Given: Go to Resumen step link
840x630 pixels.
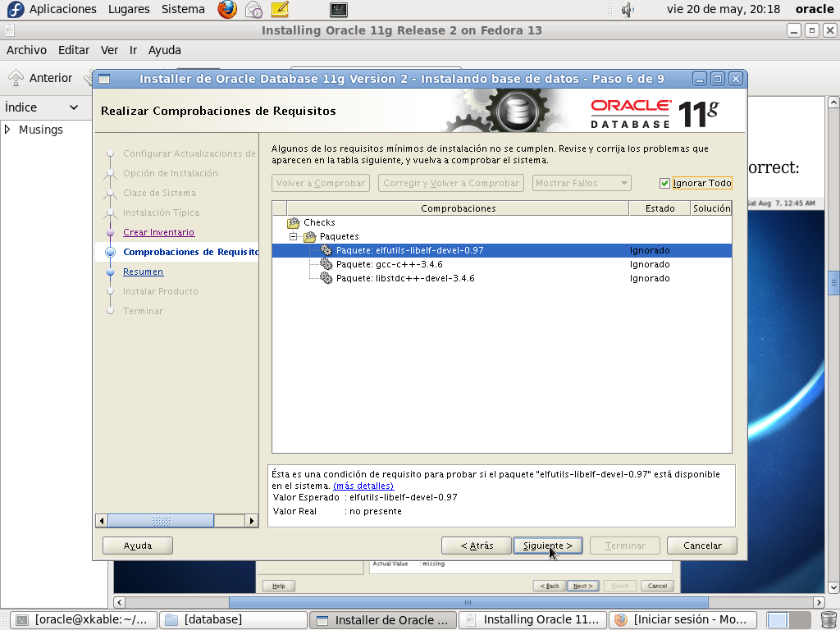Looking at the screenshot, I should (x=143, y=272).
